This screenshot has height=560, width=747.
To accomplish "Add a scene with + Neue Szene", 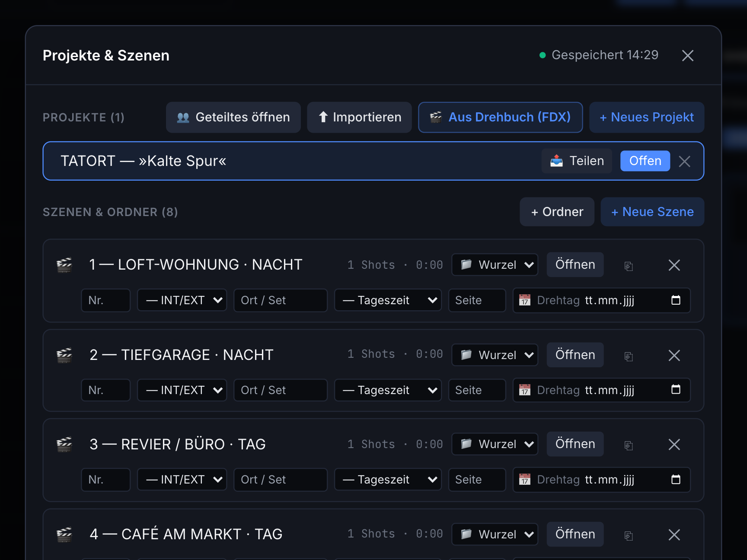I will 652,212.
